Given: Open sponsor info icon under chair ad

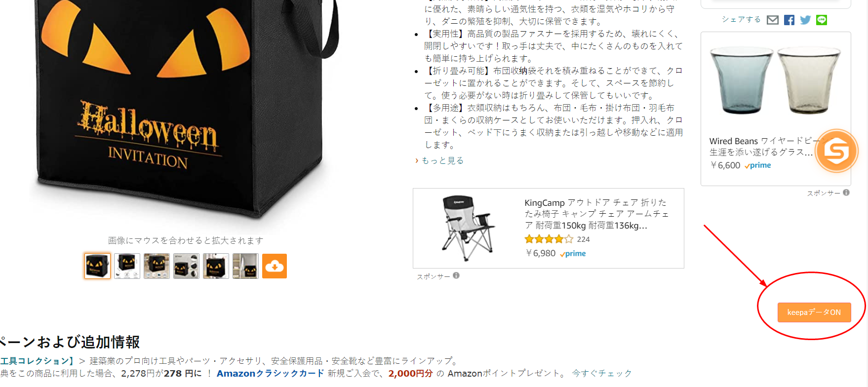Looking at the screenshot, I should 456,275.
